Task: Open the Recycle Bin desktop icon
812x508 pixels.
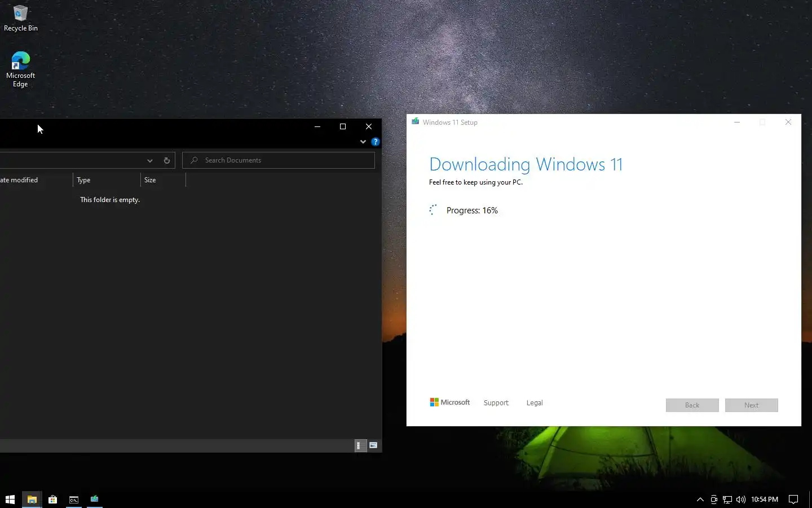Action: [x=20, y=18]
